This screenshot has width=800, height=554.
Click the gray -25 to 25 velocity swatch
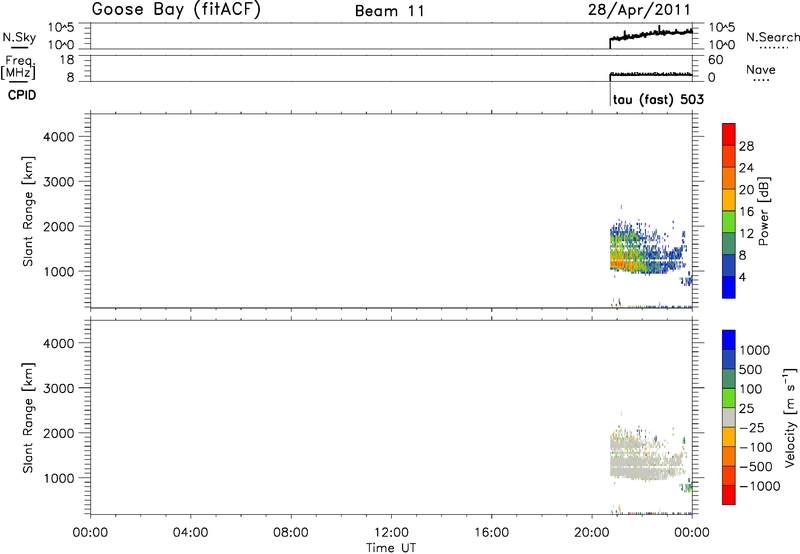click(x=729, y=417)
